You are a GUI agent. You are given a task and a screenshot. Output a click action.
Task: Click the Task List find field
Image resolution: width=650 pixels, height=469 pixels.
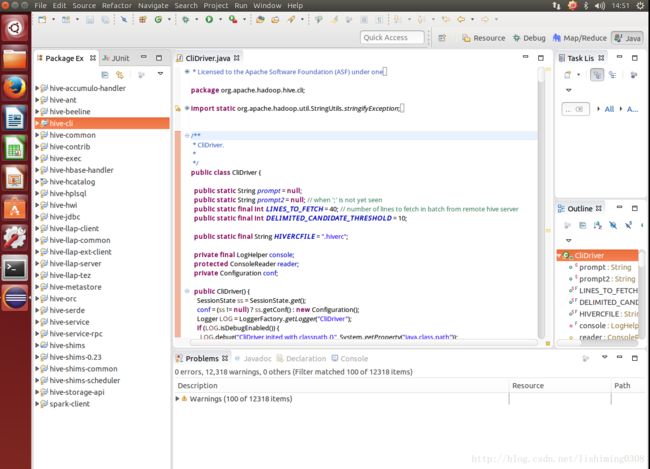(x=575, y=109)
